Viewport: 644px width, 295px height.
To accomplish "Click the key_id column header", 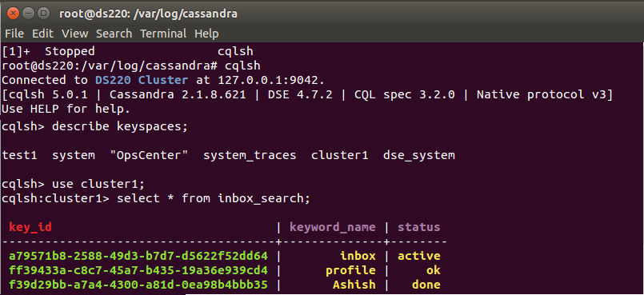I will tap(30, 227).
